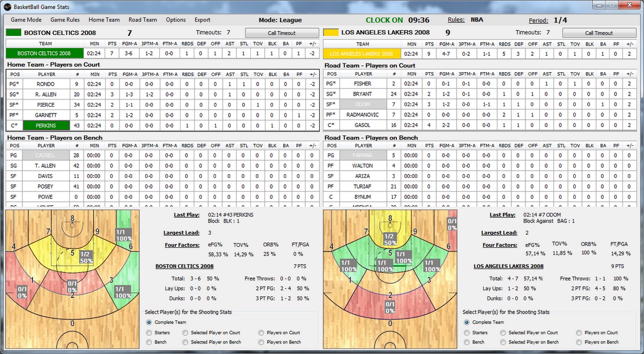Choose Players on Court radio for Lakers
644x354 pixels.
click(579, 333)
